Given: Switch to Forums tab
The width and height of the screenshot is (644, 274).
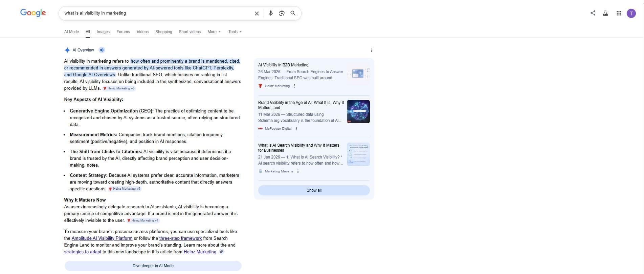Looking at the screenshot, I should (123, 32).
